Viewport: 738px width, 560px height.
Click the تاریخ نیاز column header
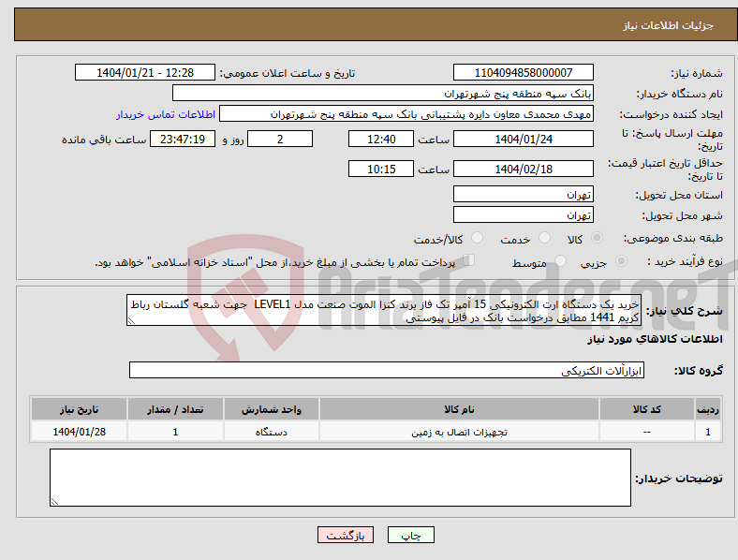click(x=79, y=409)
